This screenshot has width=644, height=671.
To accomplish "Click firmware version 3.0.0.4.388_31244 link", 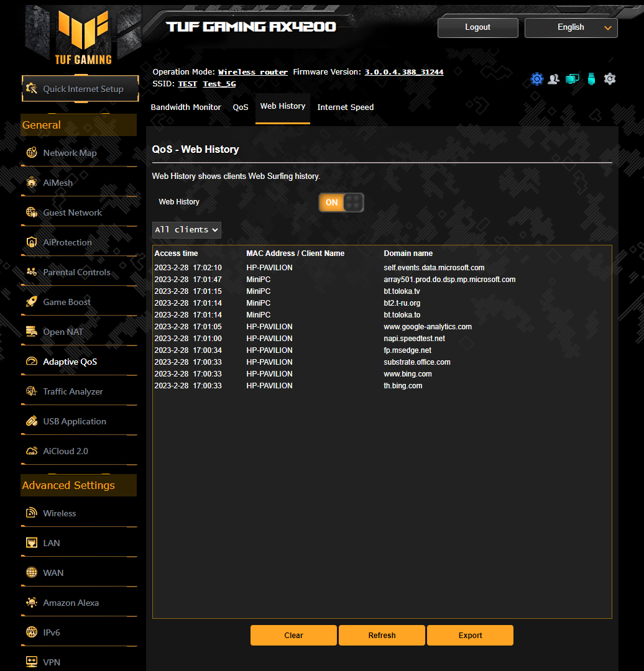I will (404, 72).
